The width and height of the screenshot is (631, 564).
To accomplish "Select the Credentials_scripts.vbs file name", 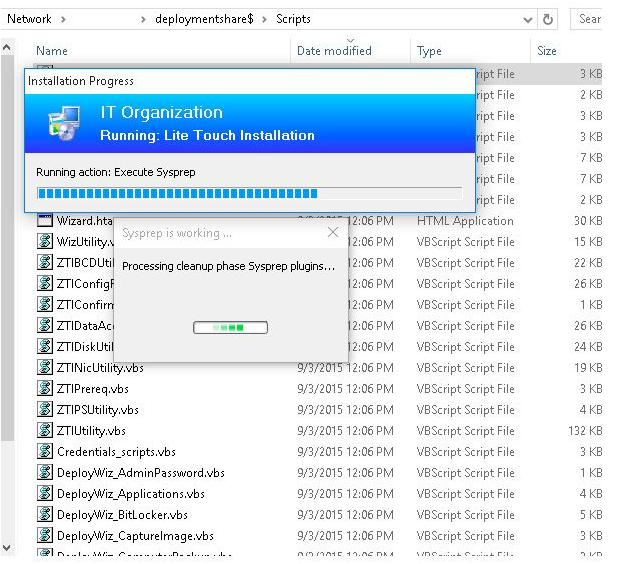I will [116, 451].
